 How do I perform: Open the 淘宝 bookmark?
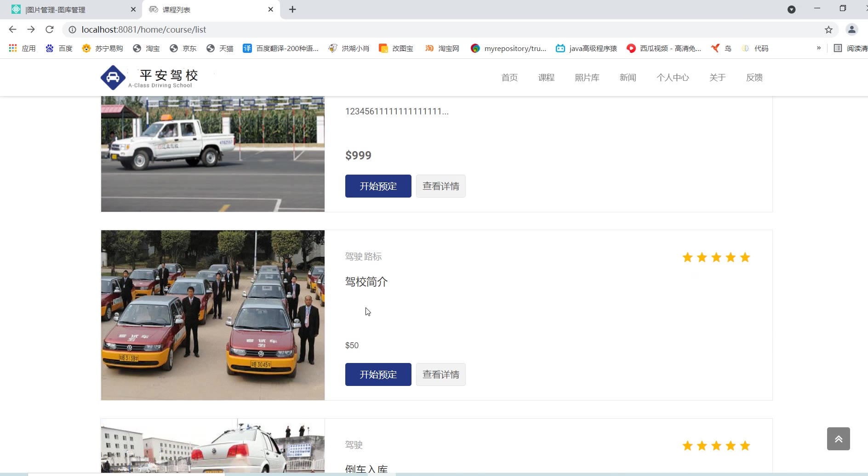[146, 48]
